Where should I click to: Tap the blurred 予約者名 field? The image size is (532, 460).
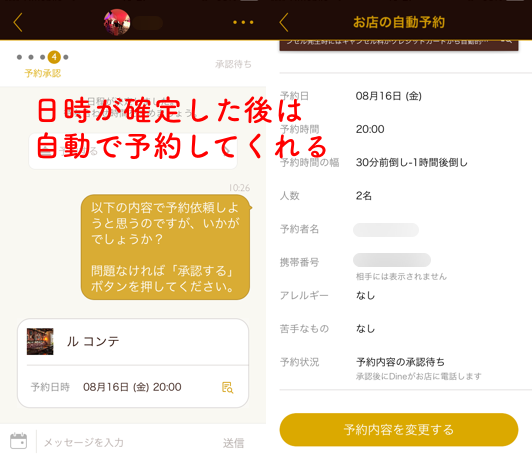[x=386, y=230]
